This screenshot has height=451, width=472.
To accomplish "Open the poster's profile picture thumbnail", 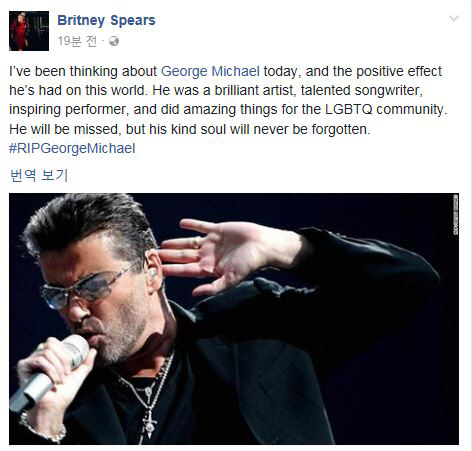I will pyautogui.click(x=29, y=31).
